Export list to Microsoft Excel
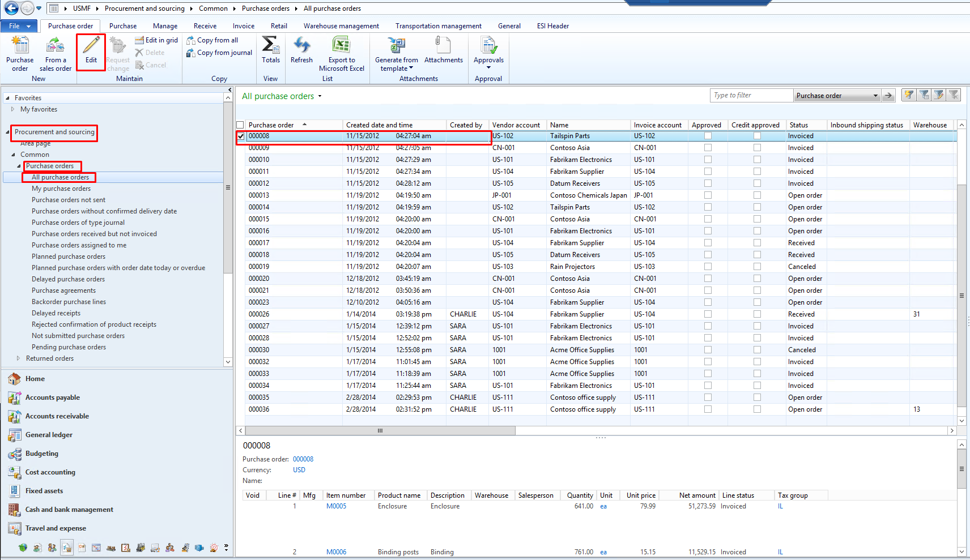Screen dimensions: 970x560 (x=342, y=54)
